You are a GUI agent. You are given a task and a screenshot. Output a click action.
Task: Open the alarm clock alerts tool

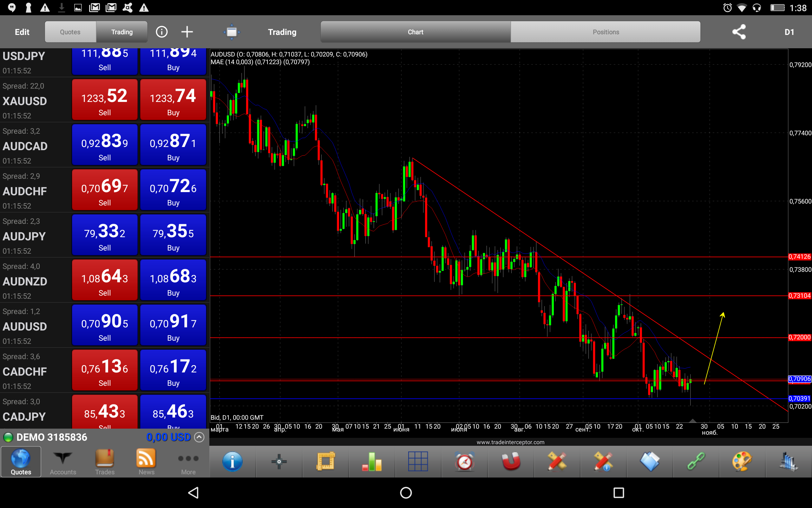464,461
